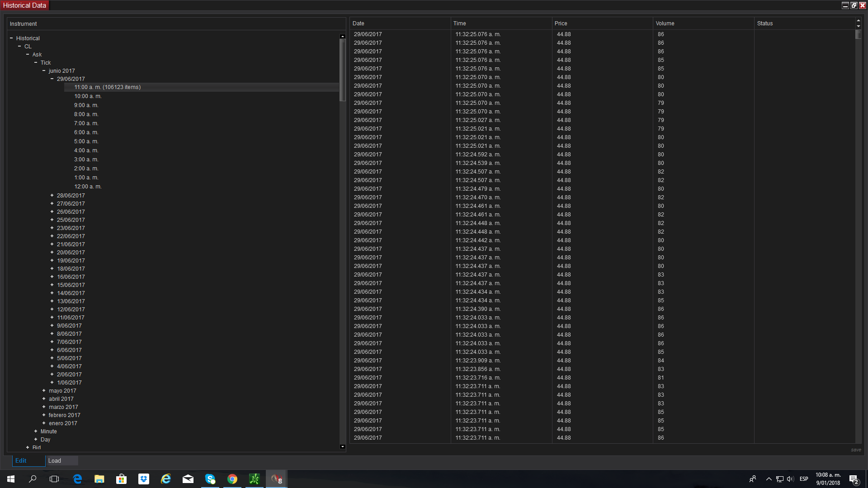Image resolution: width=868 pixels, height=488 pixels.
Task: Open Google Chrome from the taskbar
Action: pyautogui.click(x=232, y=479)
